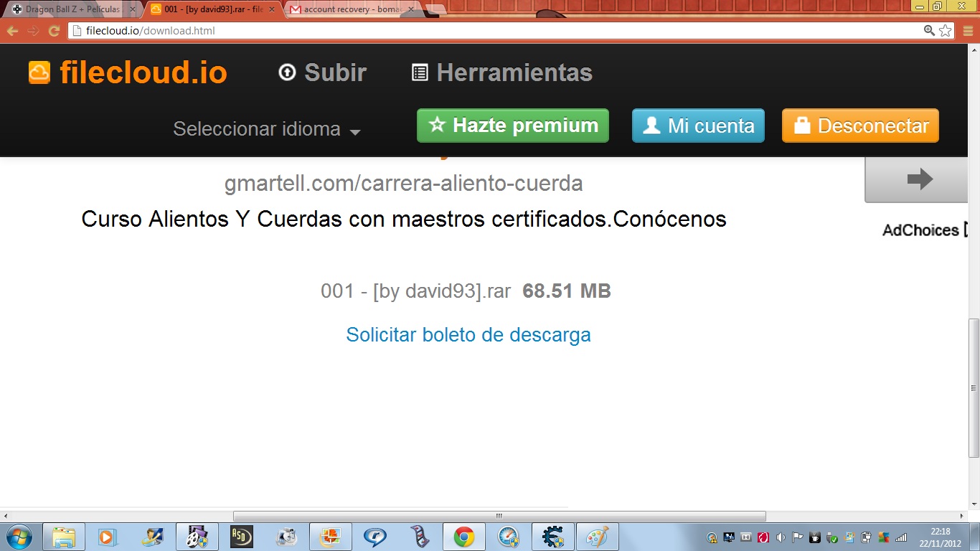
Task: Click the filecloud.io cloud logo icon
Action: [39, 72]
